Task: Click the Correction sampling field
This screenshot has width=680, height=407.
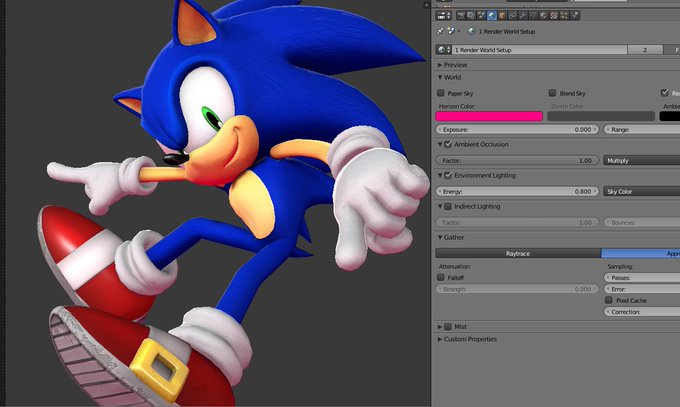Action: pos(642,312)
